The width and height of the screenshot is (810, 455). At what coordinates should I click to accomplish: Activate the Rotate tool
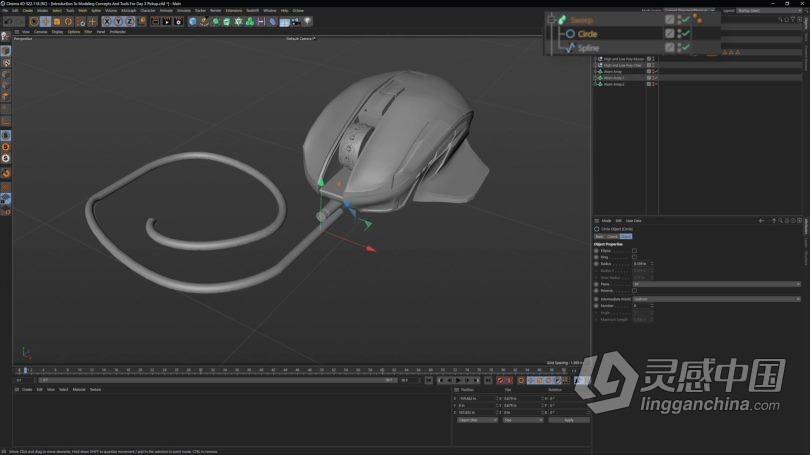[68, 22]
